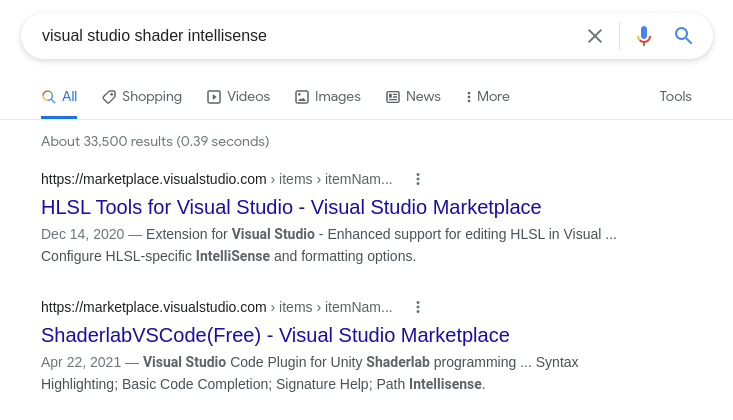Image resolution: width=733 pixels, height=420 pixels.
Task: Expand the More search categories menu
Action: (488, 97)
